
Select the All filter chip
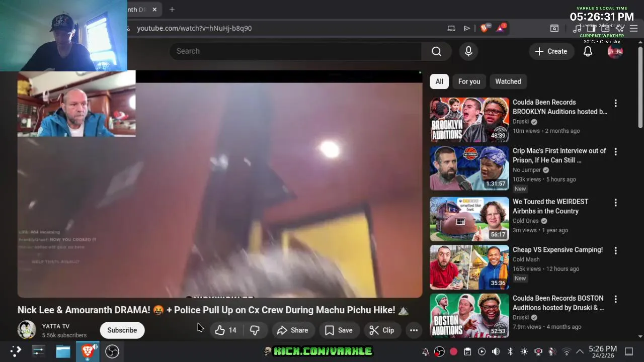439,81
